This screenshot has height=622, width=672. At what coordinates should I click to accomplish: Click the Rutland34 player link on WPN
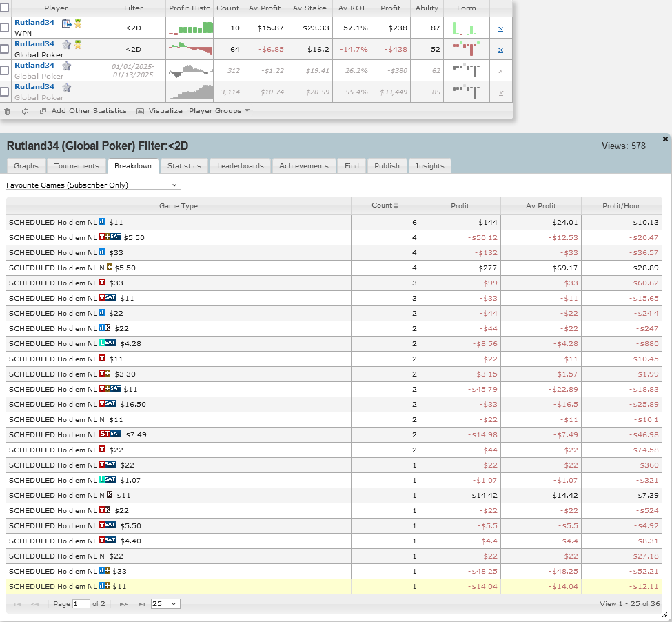[x=35, y=21]
